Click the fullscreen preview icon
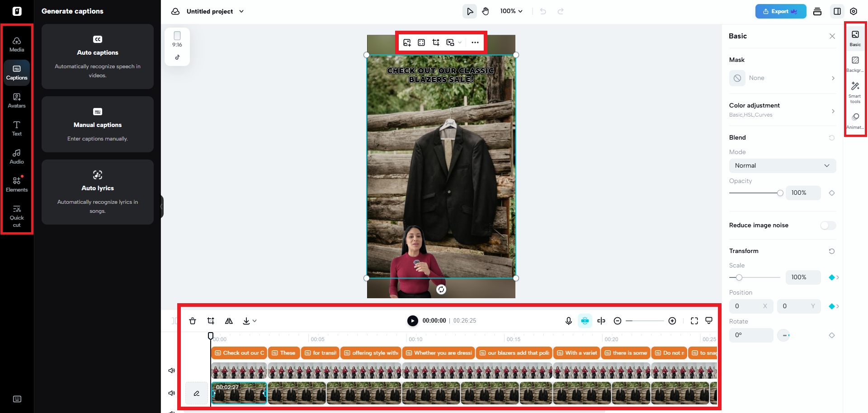Screen dimensions: 868x413 click(x=694, y=321)
